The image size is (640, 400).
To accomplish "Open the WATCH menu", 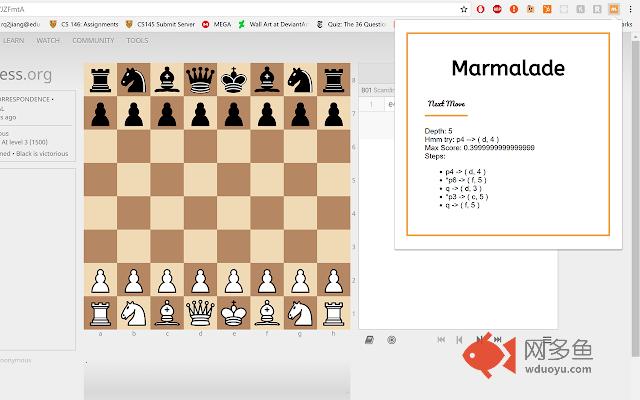I will (48, 40).
